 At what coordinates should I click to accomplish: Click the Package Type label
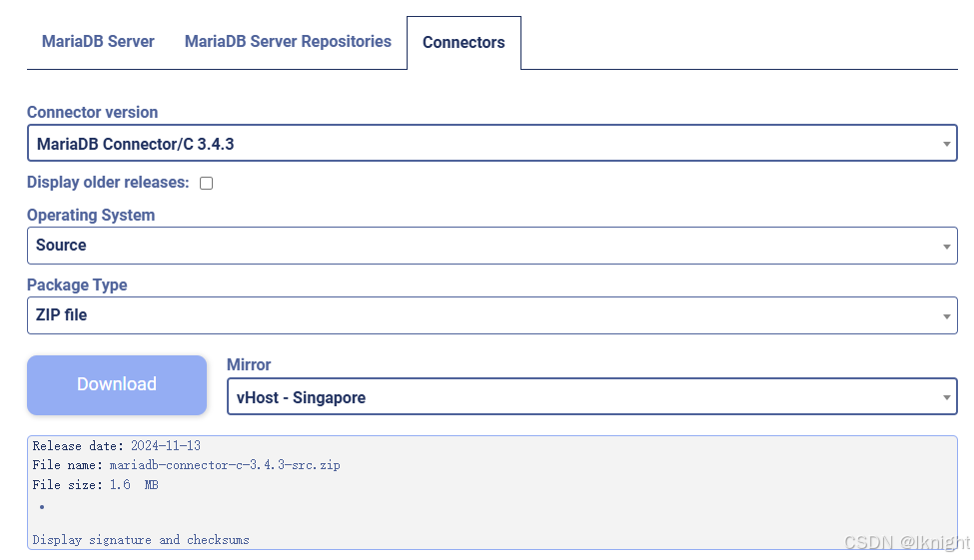77,284
